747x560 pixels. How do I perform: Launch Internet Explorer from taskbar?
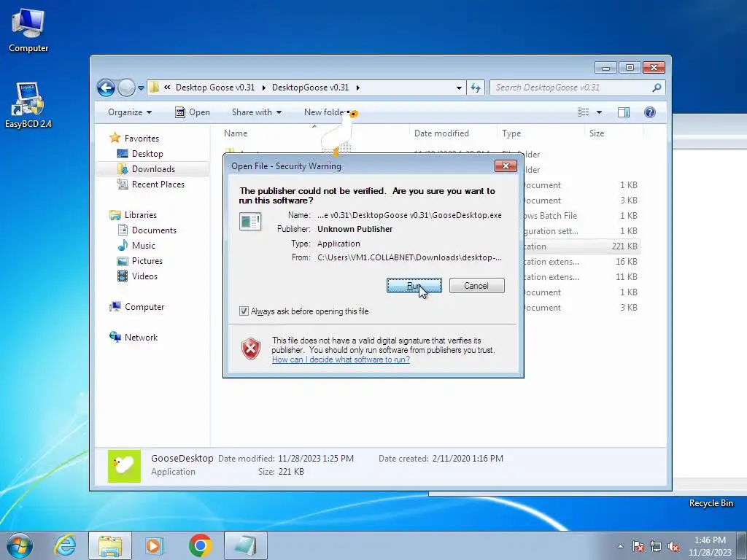coord(65,545)
